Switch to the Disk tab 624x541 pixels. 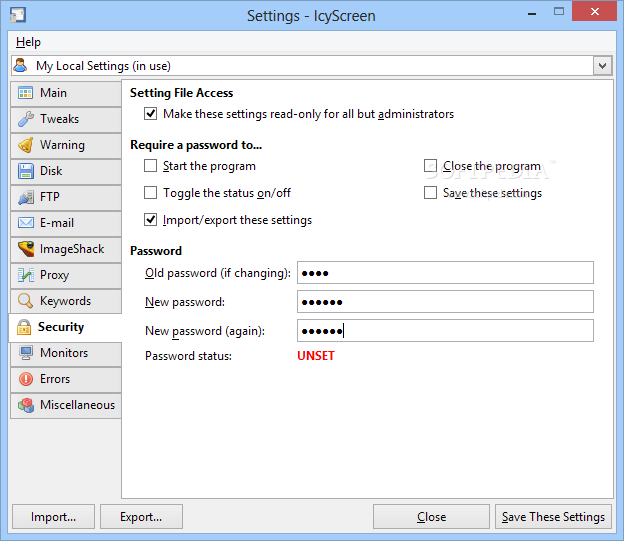(x=66, y=171)
